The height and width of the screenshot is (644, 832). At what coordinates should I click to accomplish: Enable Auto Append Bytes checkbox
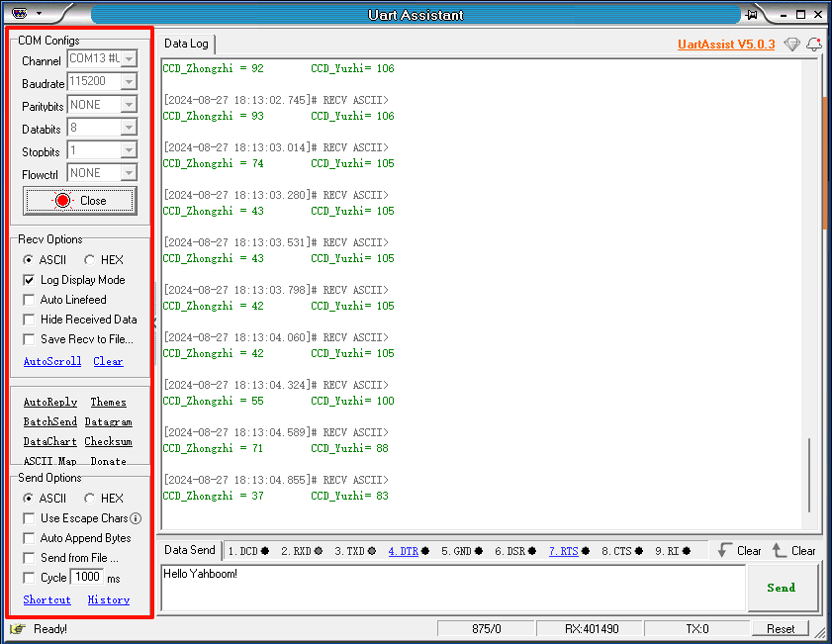click(x=29, y=538)
